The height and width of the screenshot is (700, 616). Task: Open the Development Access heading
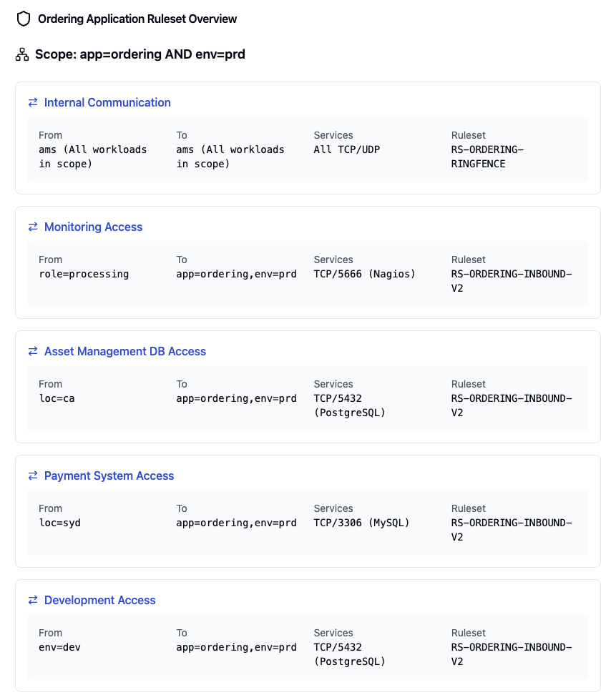(99, 600)
